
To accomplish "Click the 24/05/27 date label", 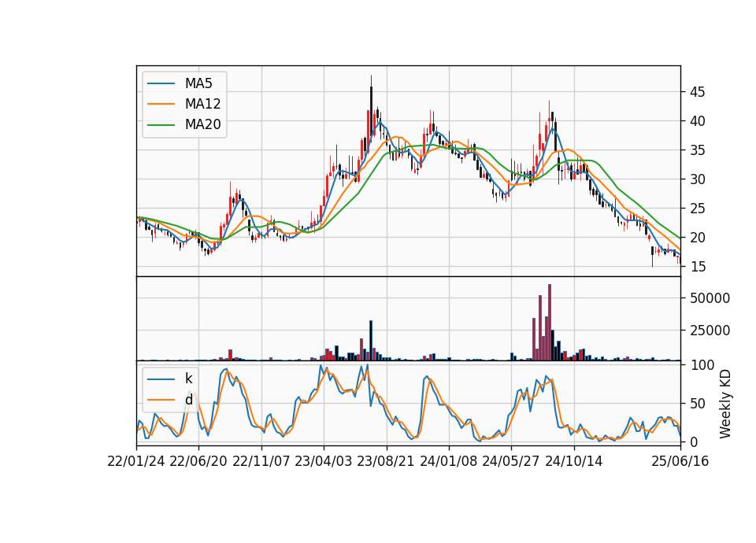I will click(511, 462).
